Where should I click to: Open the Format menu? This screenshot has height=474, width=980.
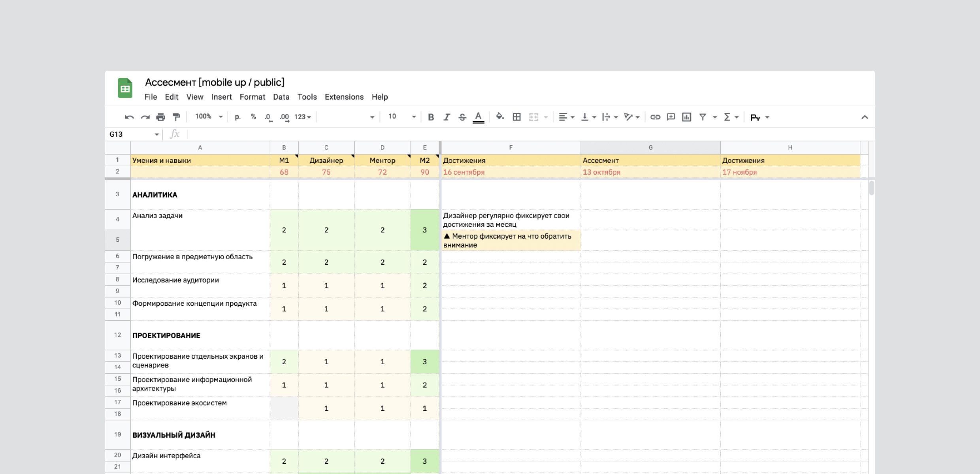pos(252,97)
